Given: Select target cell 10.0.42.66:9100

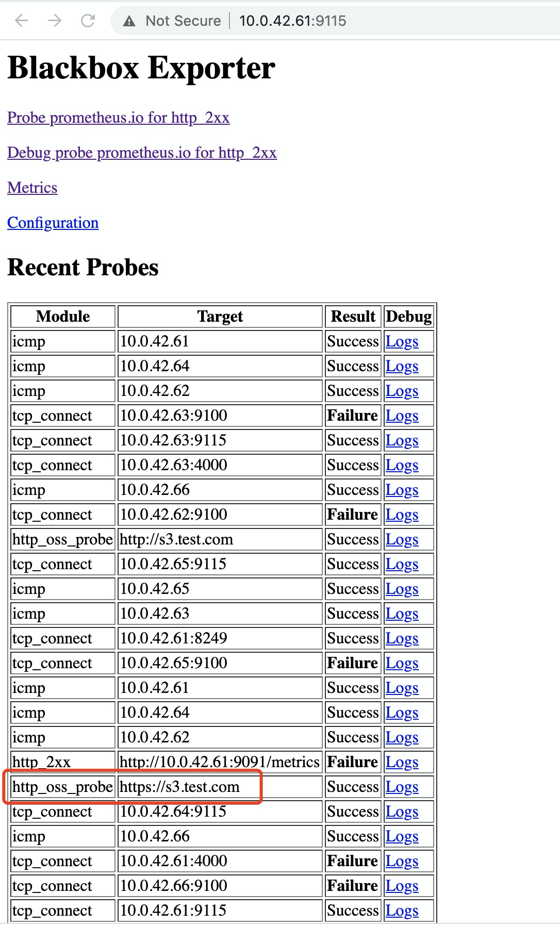Looking at the screenshot, I should pyautogui.click(x=220, y=886).
